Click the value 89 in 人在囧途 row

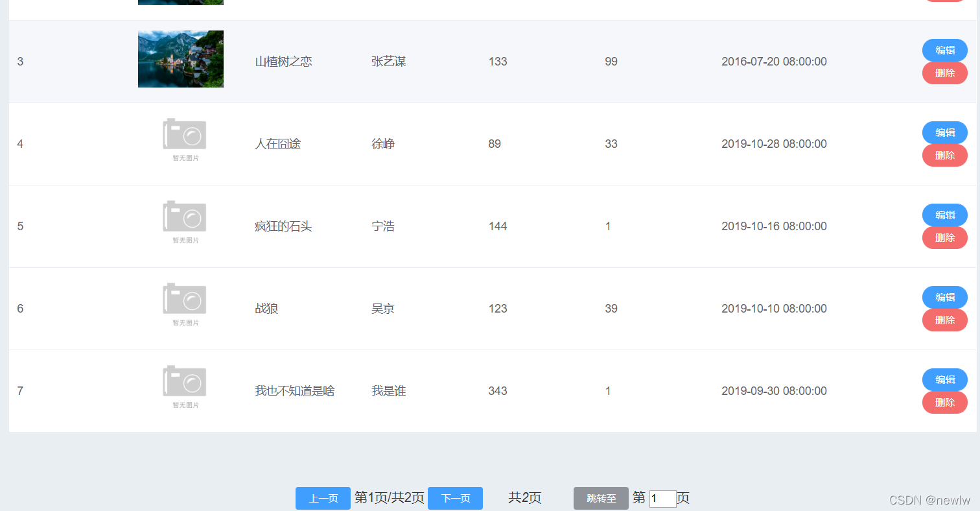coord(495,144)
